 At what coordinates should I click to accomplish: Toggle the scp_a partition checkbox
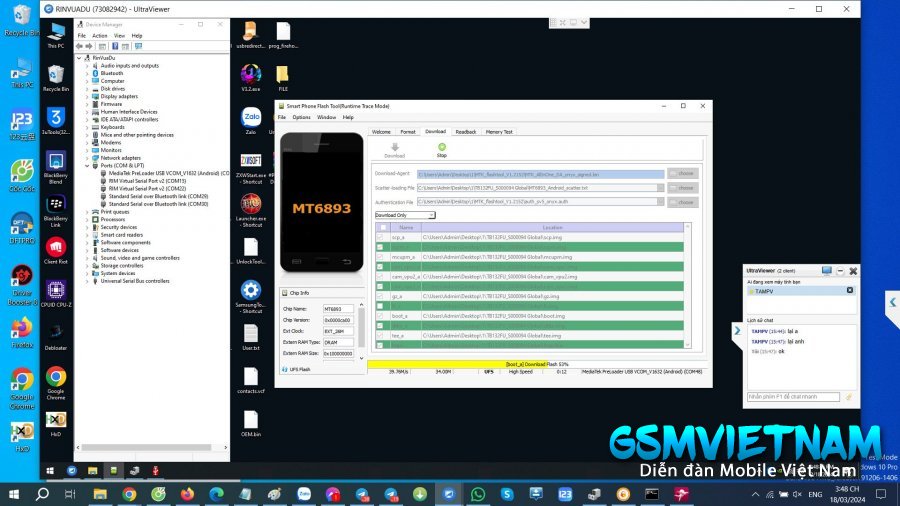[379, 237]
